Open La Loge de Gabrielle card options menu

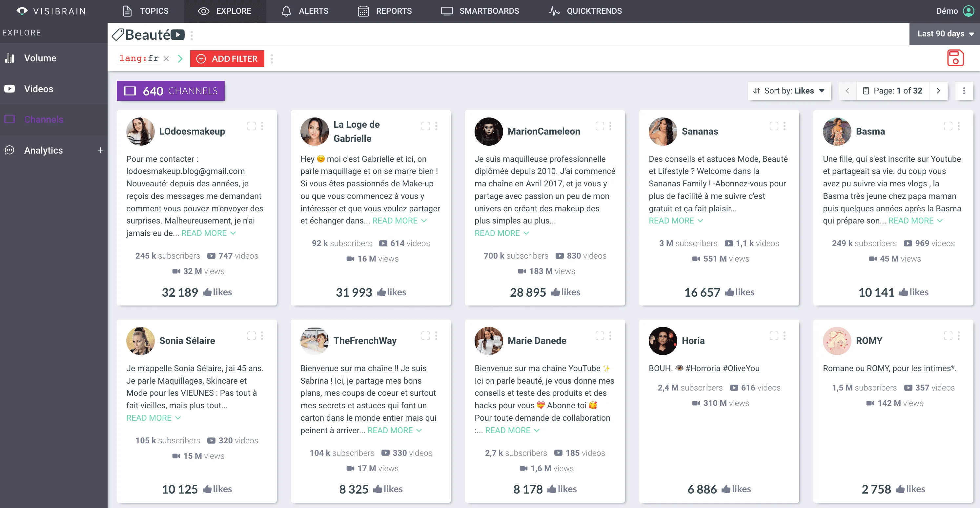(436, 126)
